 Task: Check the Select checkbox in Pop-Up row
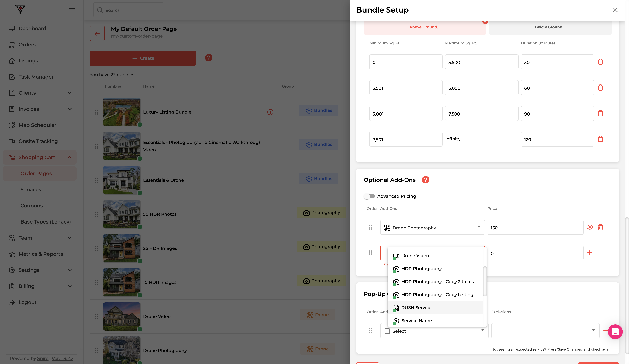coord(387,331)
